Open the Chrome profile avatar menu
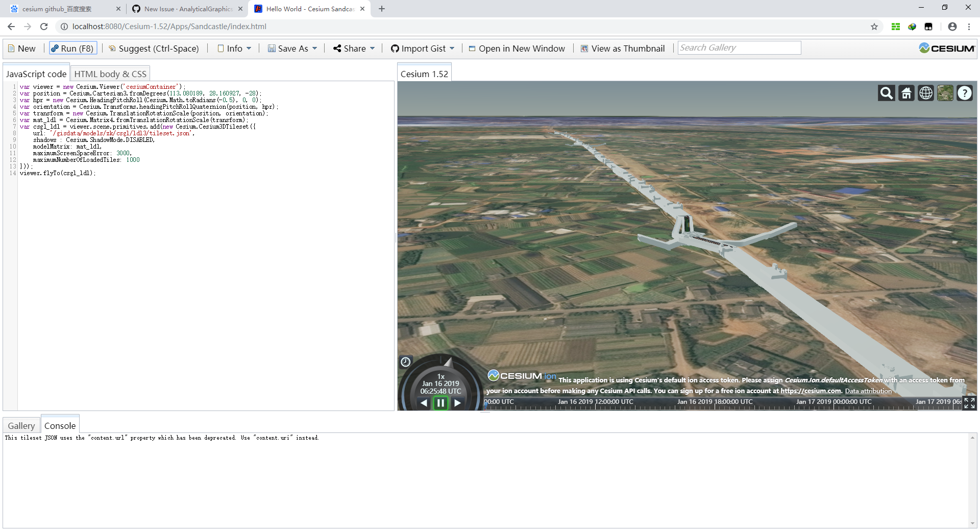Screen dimensions: 980x531 (x=952, y=27)
